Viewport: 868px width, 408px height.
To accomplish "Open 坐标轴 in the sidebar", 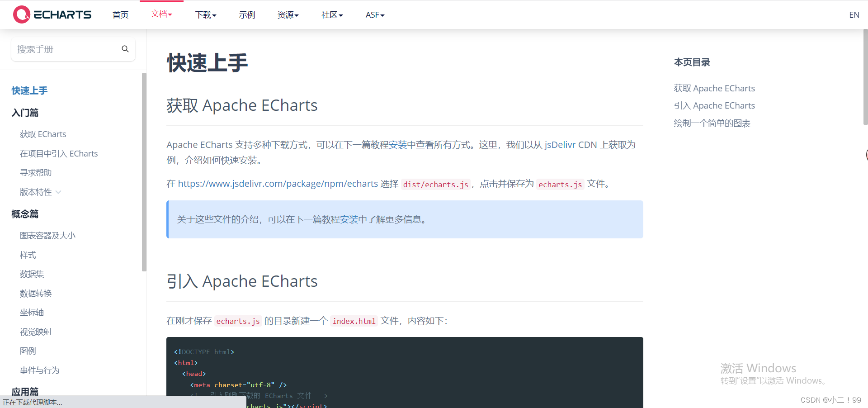I will [x=32, y=313].
